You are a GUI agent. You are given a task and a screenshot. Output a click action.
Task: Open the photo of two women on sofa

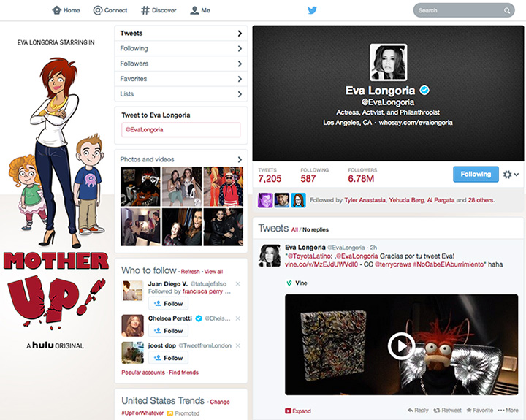(182, 186)
